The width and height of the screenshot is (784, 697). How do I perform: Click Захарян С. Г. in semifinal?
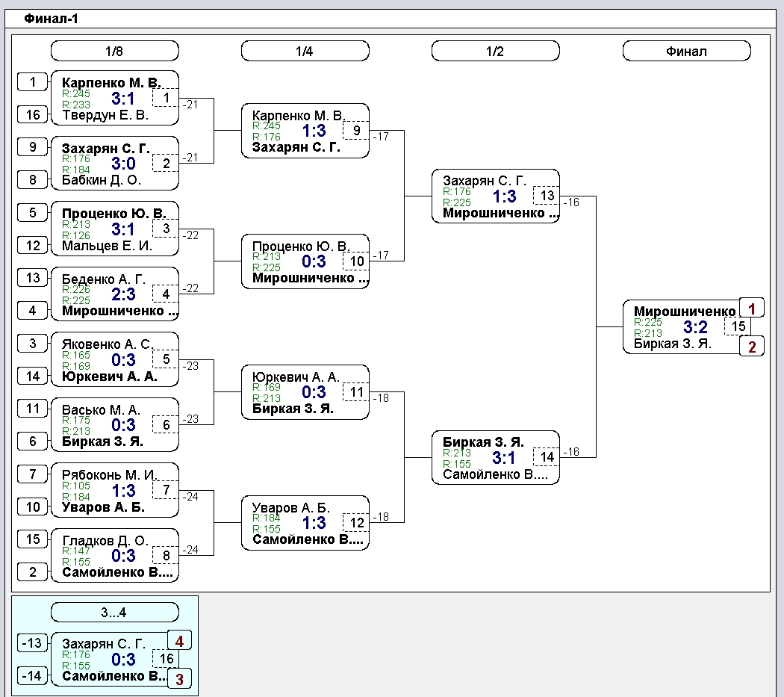tap(484, 181)
